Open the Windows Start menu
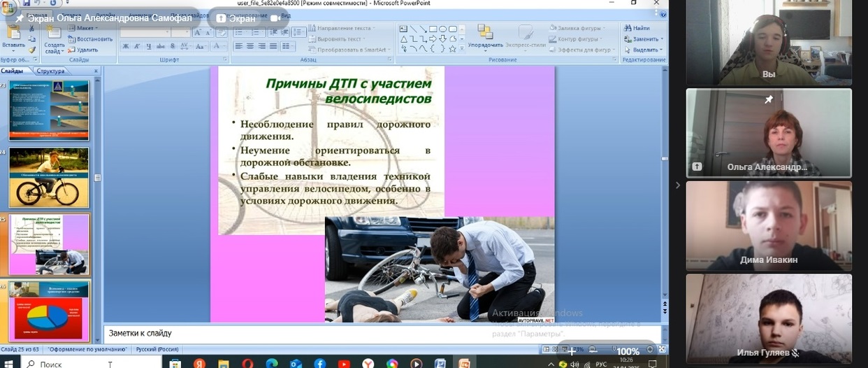The image size is (868, 368). pos(10,363)
